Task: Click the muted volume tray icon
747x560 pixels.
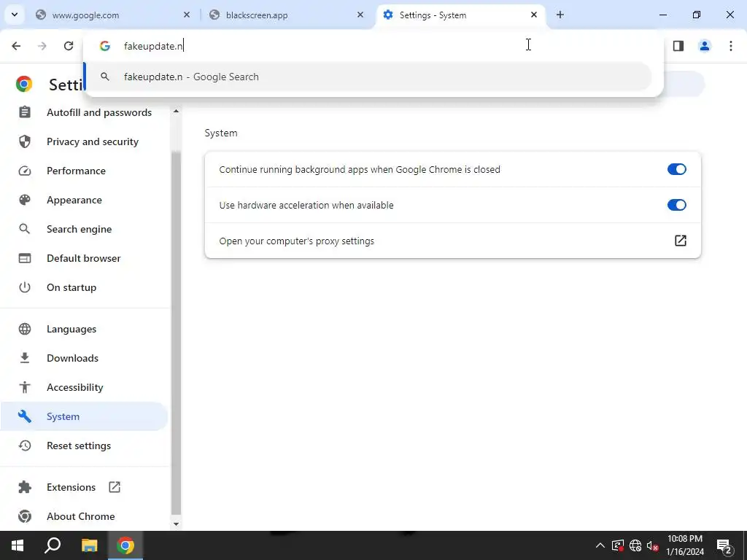Action: pyautogui.click(x=653, y=545)
